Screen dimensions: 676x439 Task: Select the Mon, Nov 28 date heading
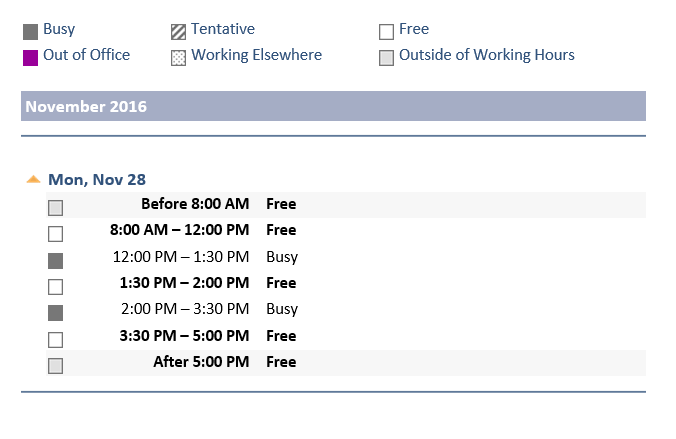click(97, 180)
